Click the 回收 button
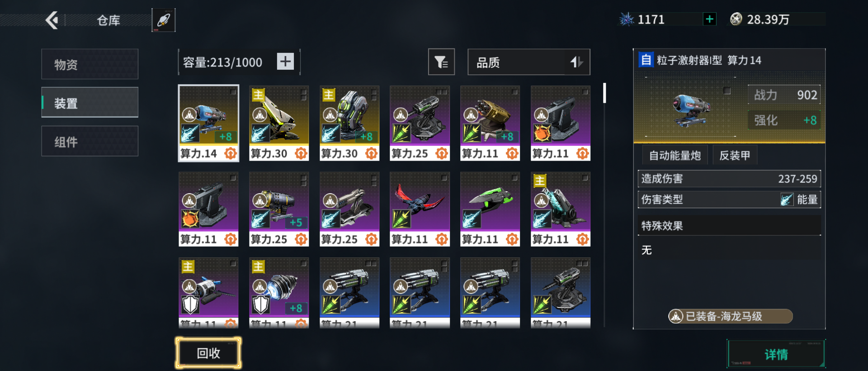The image size is (868, 371). (208, 353)
